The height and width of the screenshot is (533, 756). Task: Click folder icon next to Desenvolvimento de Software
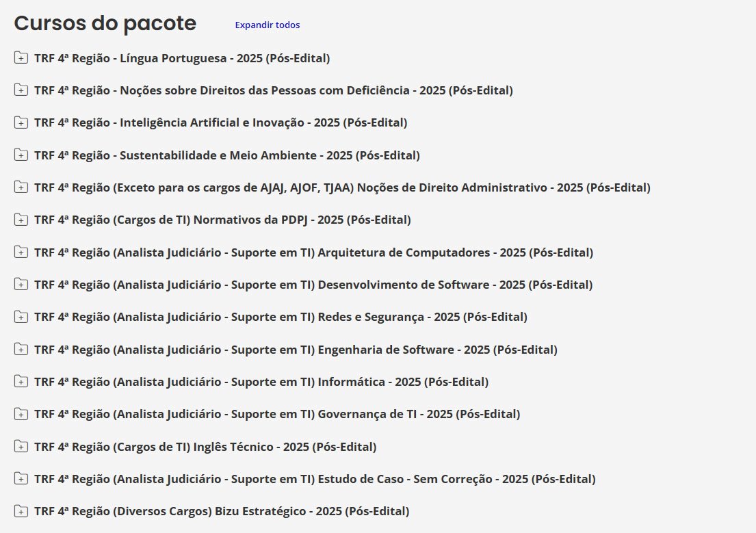(21, 285)
